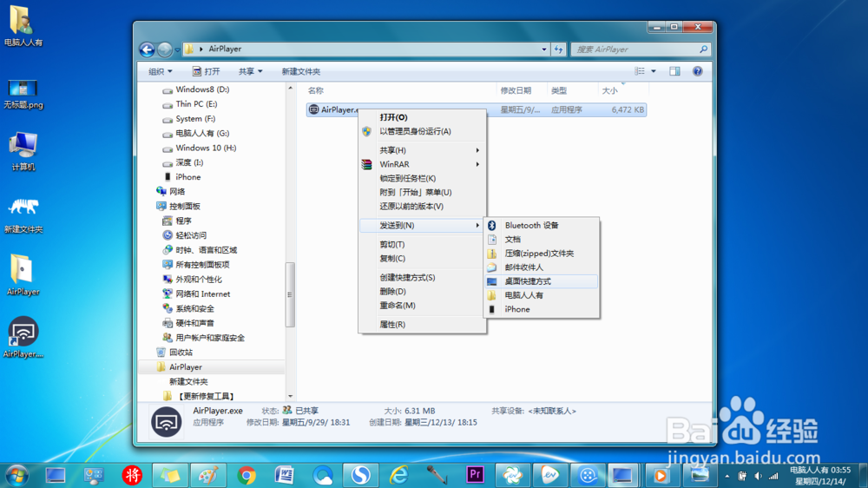
Task: Click the navigation pane scroll-down arrow
Action: 290,396
